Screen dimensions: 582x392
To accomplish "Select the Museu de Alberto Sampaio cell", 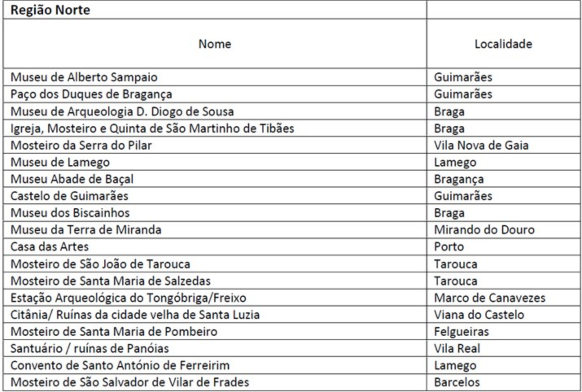I will pos(215,77).
